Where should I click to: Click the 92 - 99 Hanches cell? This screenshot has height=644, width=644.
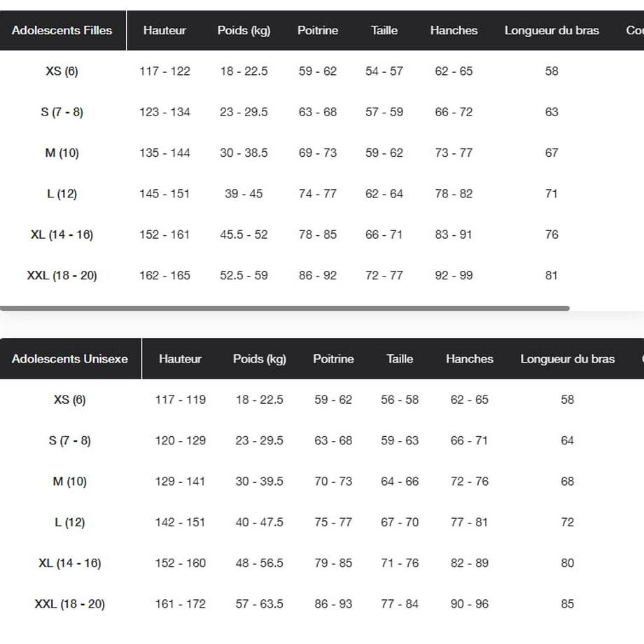pyautogui.click(x=454, y=275)
